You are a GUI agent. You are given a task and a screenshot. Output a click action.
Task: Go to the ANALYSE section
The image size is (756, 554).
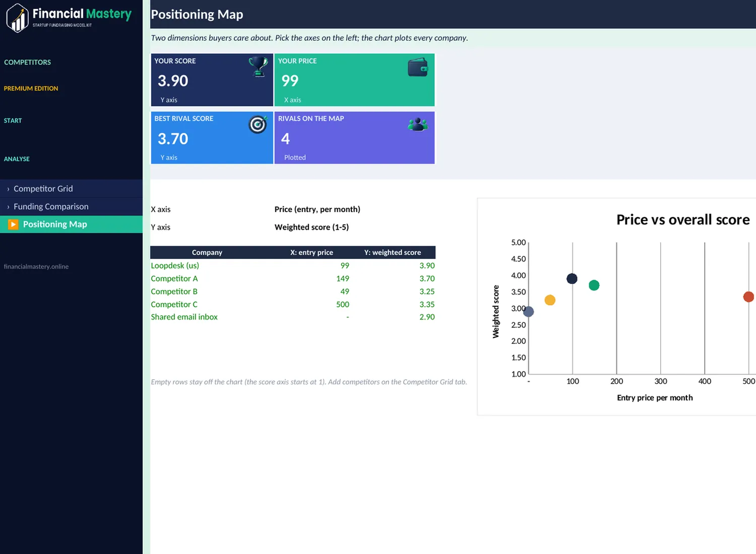[x=17, y=159]
